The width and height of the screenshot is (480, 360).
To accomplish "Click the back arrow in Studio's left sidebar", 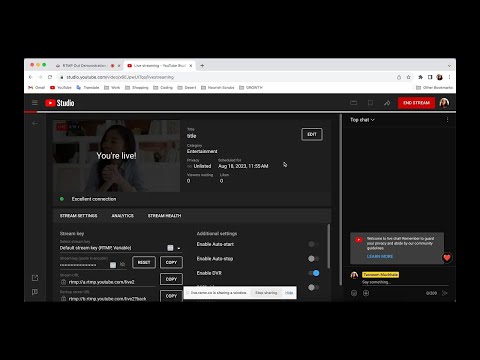I will click(x=35, y=123).
